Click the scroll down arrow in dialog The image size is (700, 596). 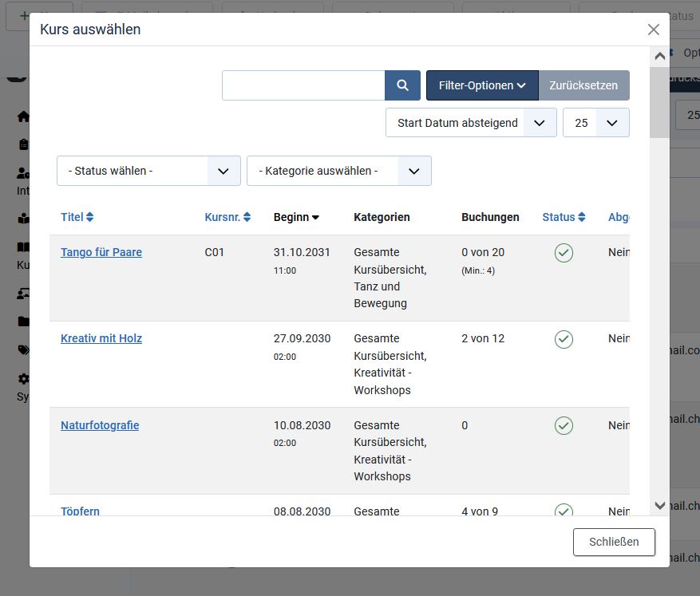660,505
